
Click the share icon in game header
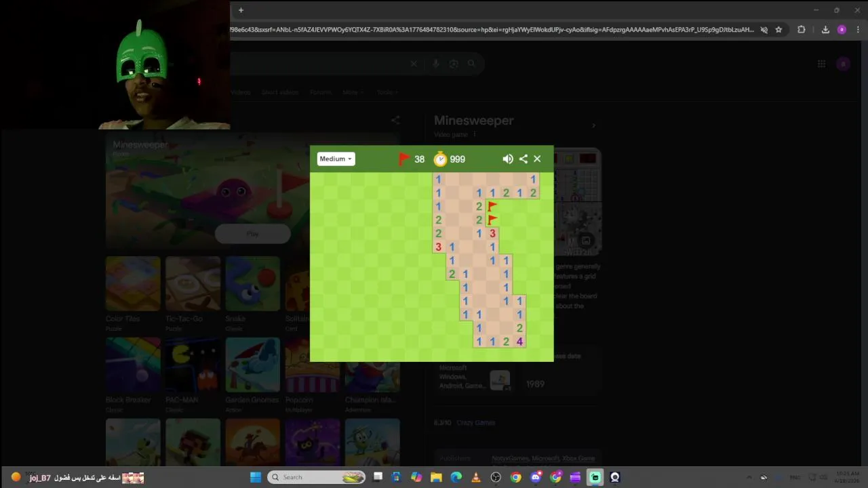[x=523, y=159]
